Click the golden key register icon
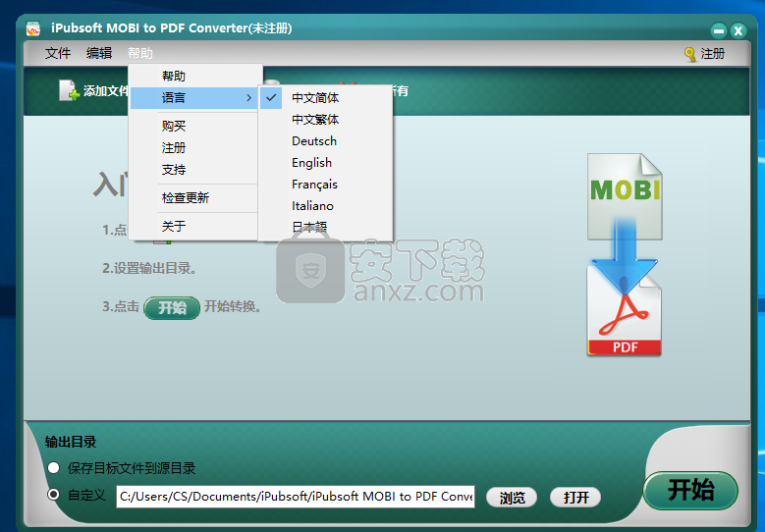 click(689, 54)
